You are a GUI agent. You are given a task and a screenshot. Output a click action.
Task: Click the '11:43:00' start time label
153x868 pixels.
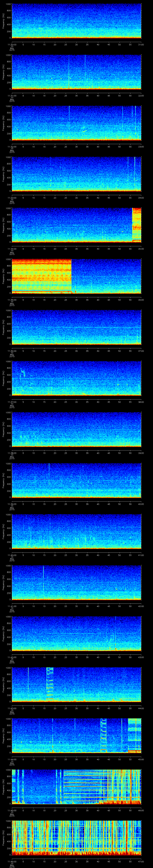12,708
